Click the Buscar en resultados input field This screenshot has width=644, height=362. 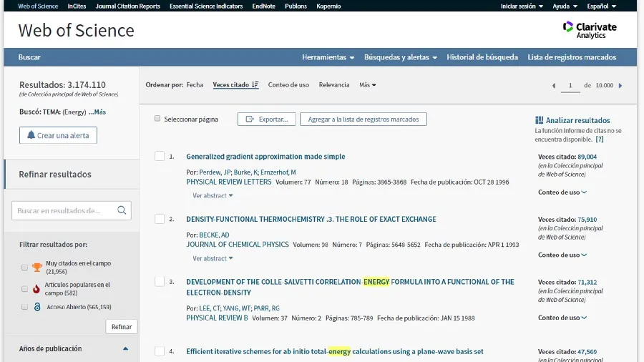point(64,210)
